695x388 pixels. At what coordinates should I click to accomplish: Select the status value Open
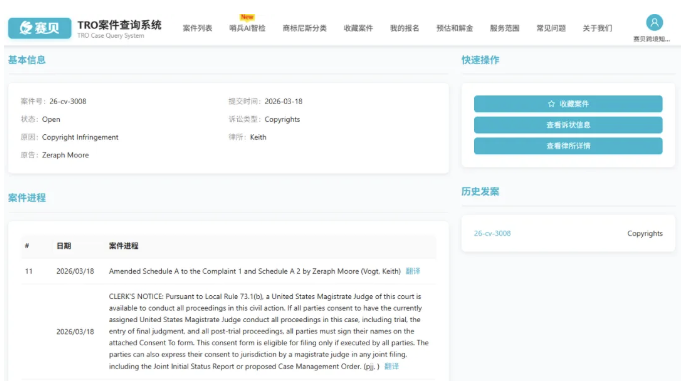(51, 119)
